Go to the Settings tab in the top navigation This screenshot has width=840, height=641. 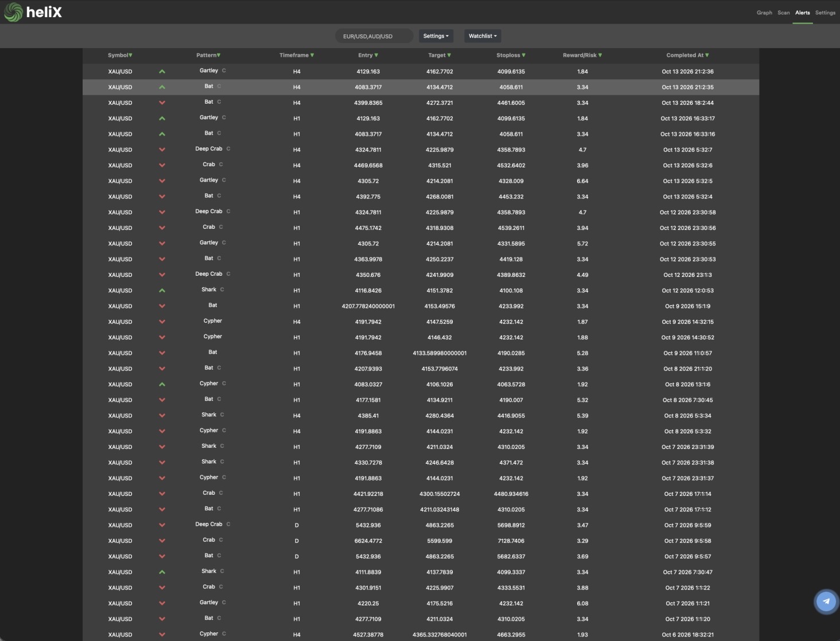825,13
